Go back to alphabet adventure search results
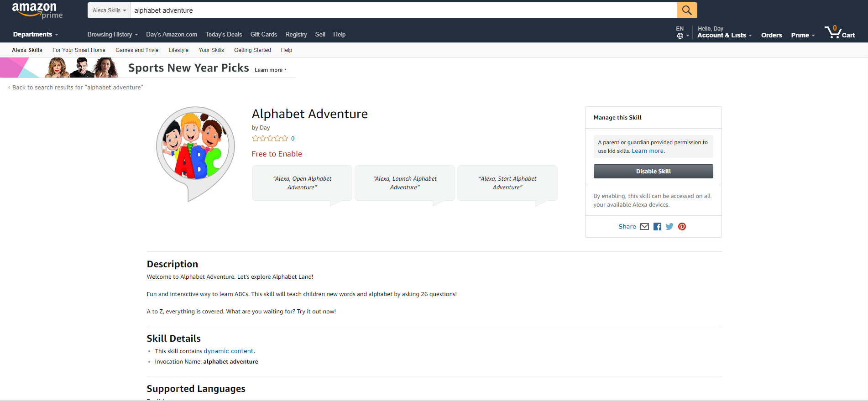This screenshot has height=401, width=868. pyautogui.click(x=76, y=88)
